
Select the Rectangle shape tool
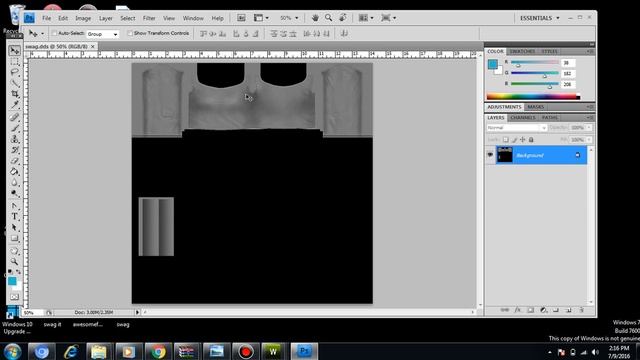tap(15, 238)
